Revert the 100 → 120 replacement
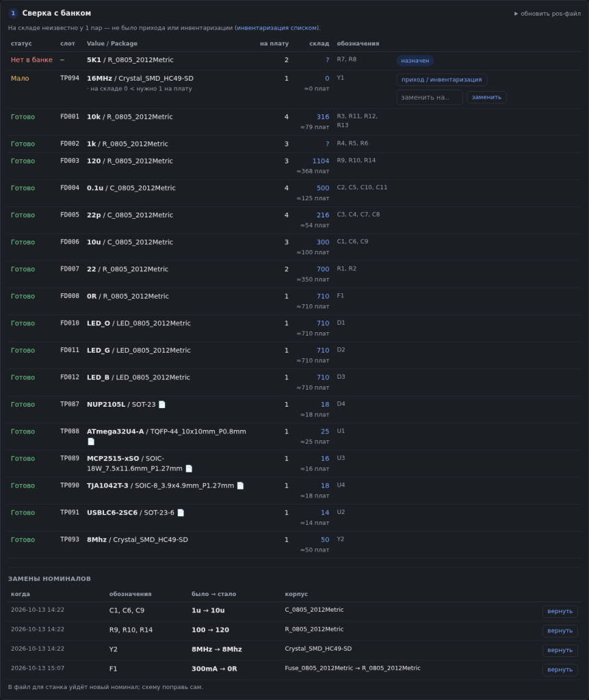The height and width of the screenshot is (700, 589). tap(560, 631)
